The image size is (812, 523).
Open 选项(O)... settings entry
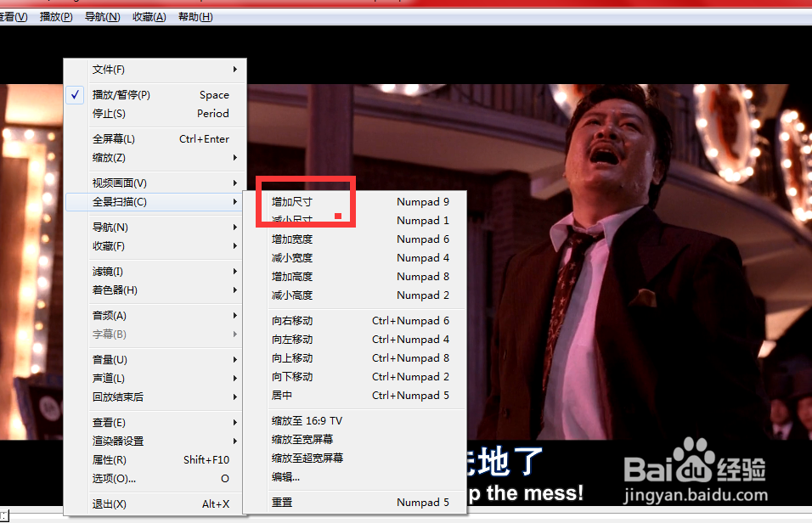[x=155, y=479]
